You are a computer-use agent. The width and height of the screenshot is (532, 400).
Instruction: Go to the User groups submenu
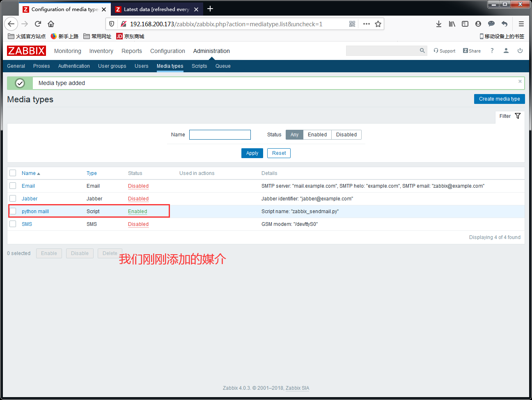(x=112, y=66)
